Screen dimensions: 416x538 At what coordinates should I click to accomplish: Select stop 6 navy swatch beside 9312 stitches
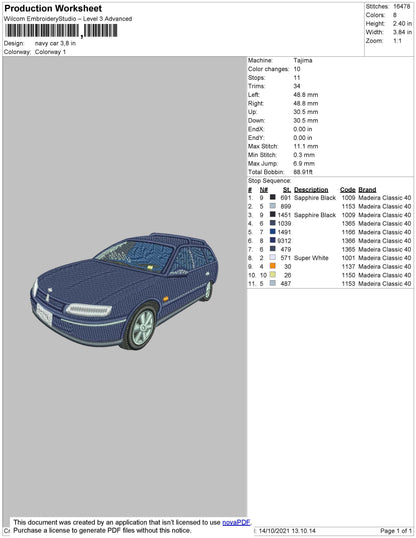pyautogui.click(x=273, y=240)
